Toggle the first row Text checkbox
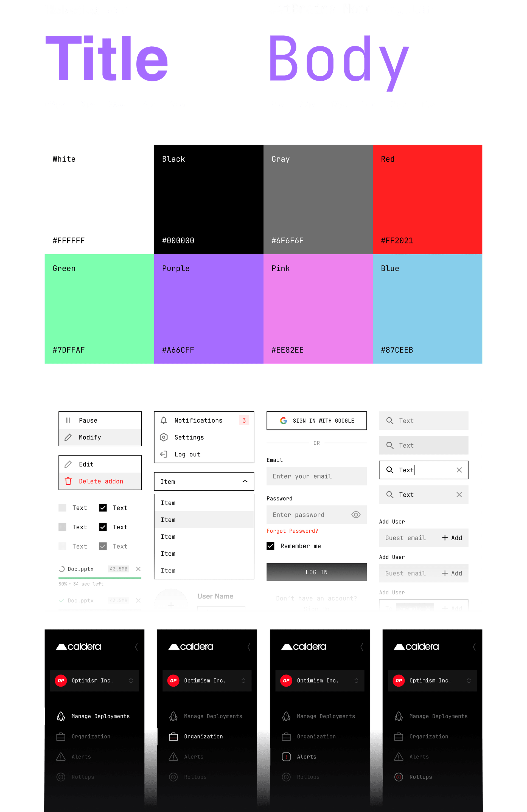Image resolution: width=527 pixels, height=812 pixels. tap(62, 508)
